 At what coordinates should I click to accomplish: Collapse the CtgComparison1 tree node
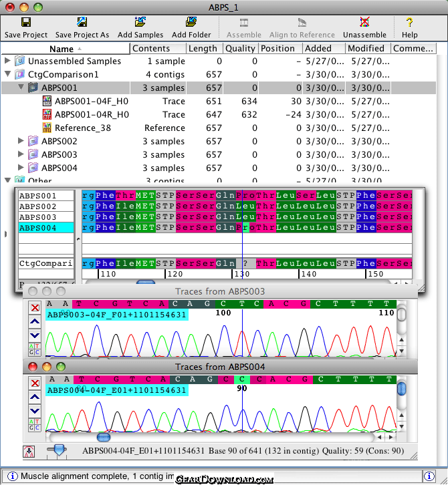tap(8, 74)
